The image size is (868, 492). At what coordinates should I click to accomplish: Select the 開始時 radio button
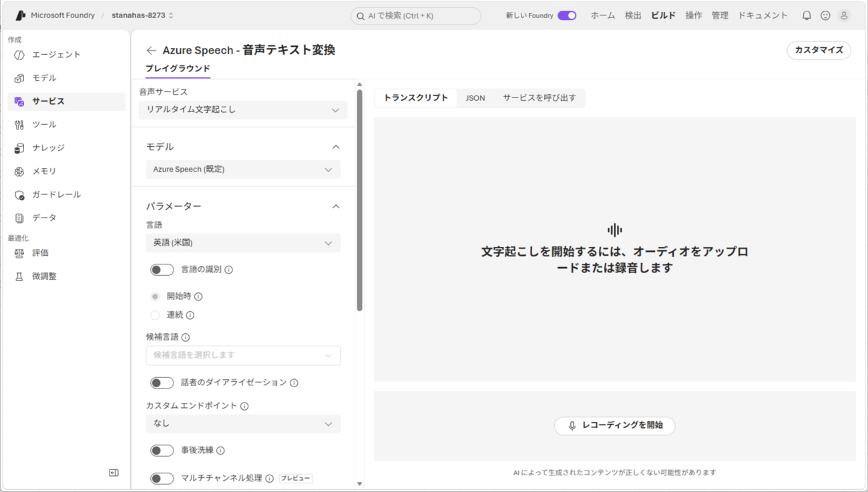155,296
